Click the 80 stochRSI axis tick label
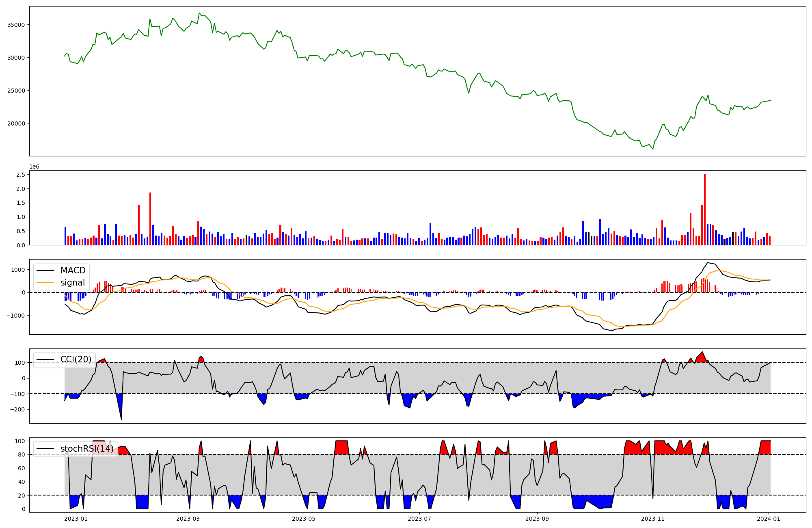Image resolution: width=812 pixels, height=528 pixels. click(22, 454)
